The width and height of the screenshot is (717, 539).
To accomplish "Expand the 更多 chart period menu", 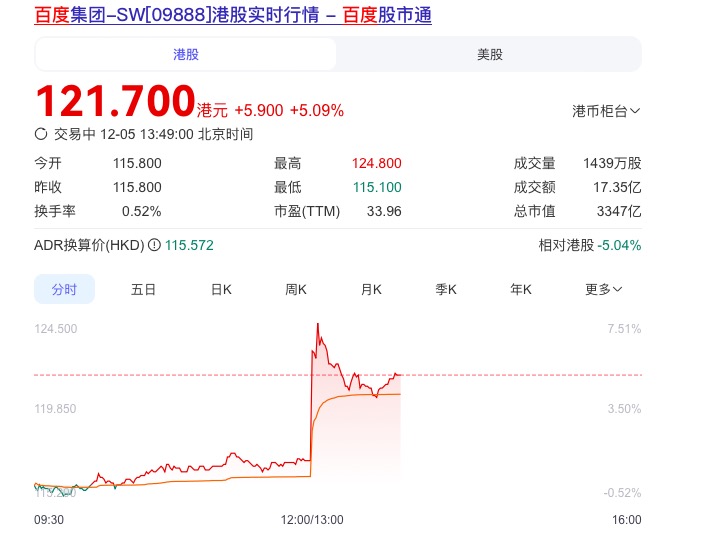I will point(603,289).
